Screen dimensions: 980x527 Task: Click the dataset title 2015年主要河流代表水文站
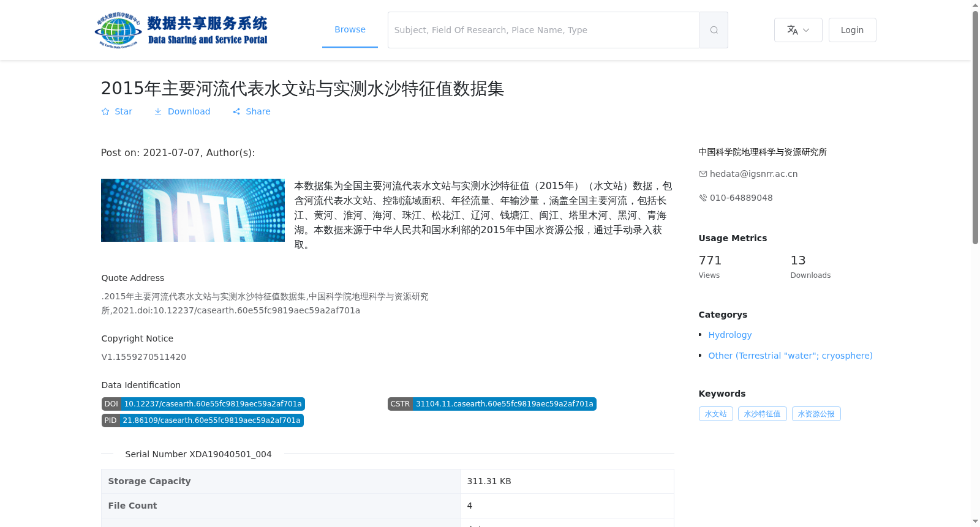point(302,89)
